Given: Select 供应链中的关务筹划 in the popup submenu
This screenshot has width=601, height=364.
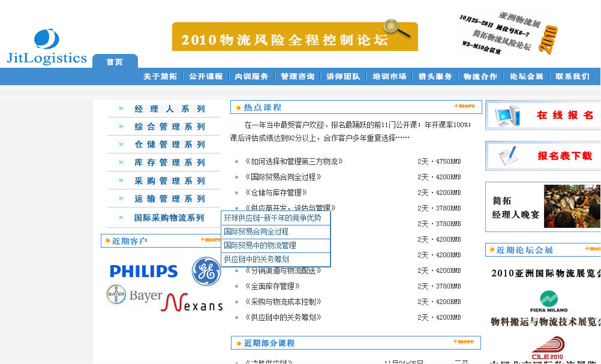Looking at the screenshot, I should [257, 259].
